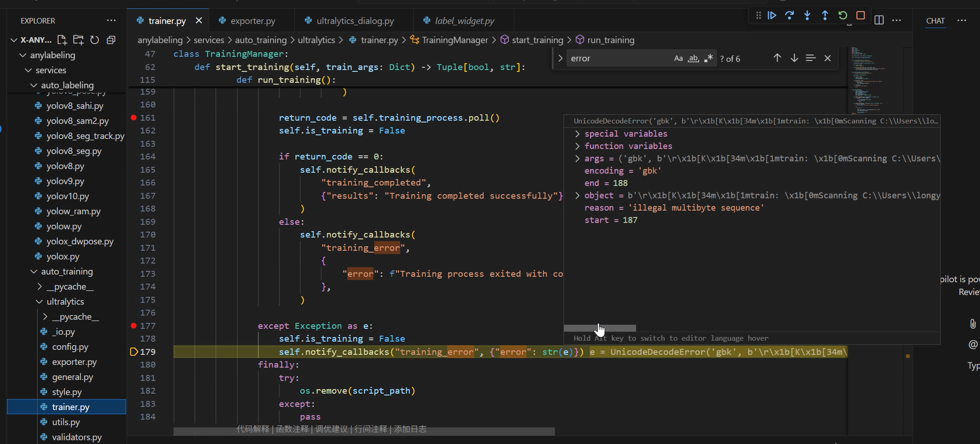Go to previous find match
The image size is (980, 444).
777,58
